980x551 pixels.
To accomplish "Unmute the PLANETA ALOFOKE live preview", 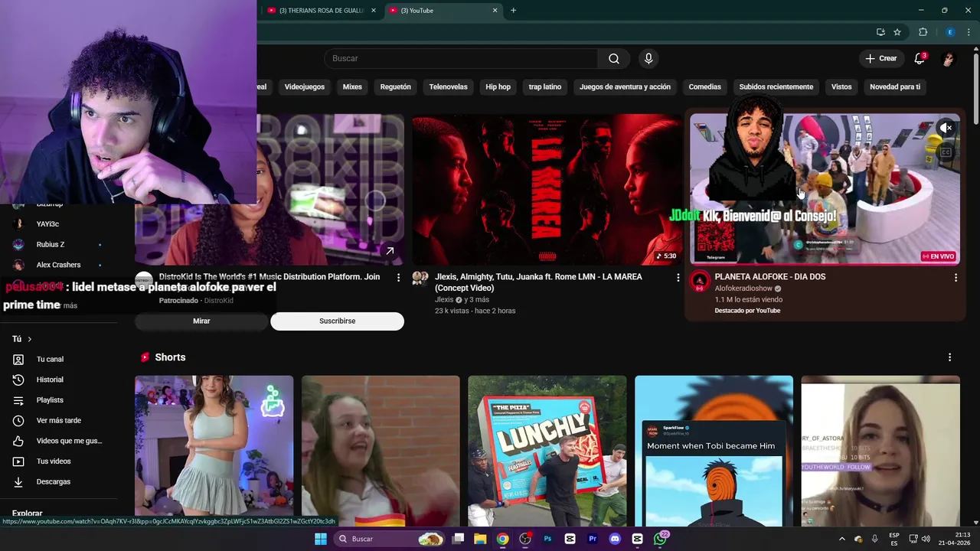I will click(x=946, y=128).
